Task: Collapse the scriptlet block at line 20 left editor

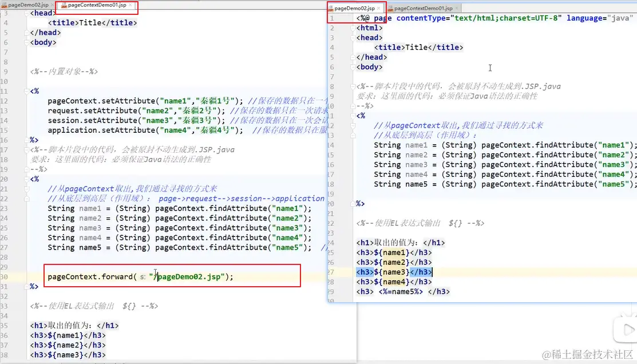Action: pos(25,179)
